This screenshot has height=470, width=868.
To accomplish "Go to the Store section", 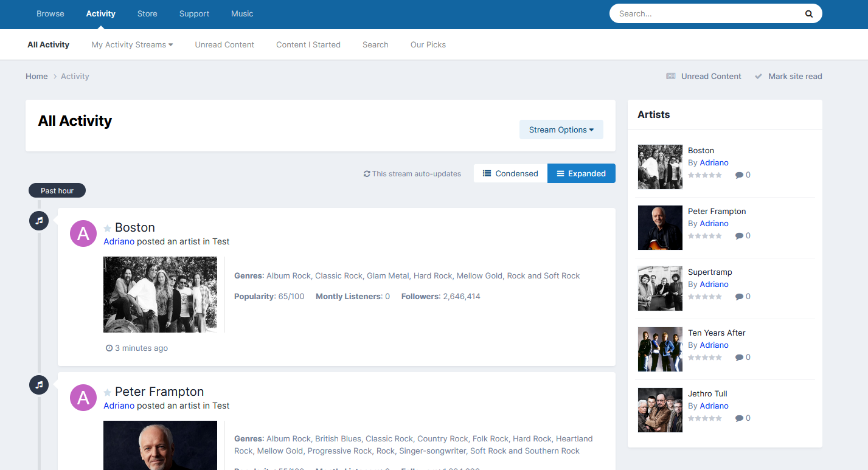I will 147,13.
